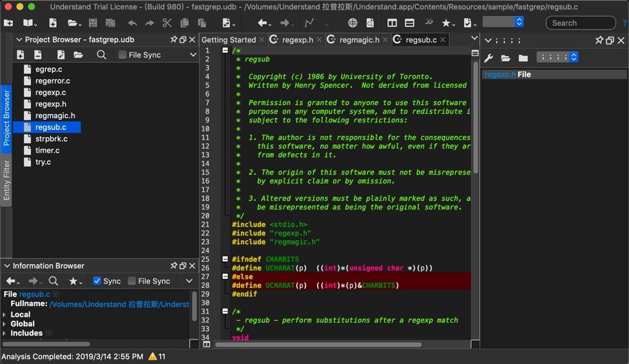This screenshot has height=364, width=629.
Task: Click the magnifier in Project Browser toolbar
Action: (101, 55)
